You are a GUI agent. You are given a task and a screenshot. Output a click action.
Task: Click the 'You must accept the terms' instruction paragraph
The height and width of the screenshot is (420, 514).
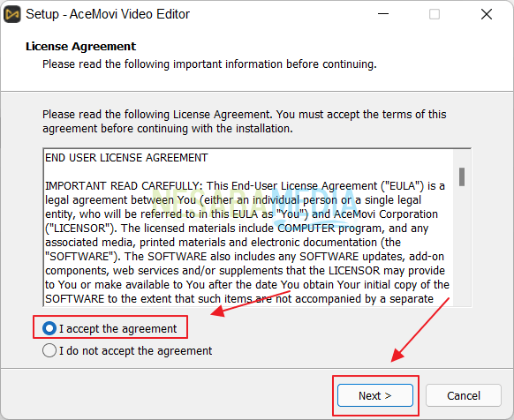[245, 121]
